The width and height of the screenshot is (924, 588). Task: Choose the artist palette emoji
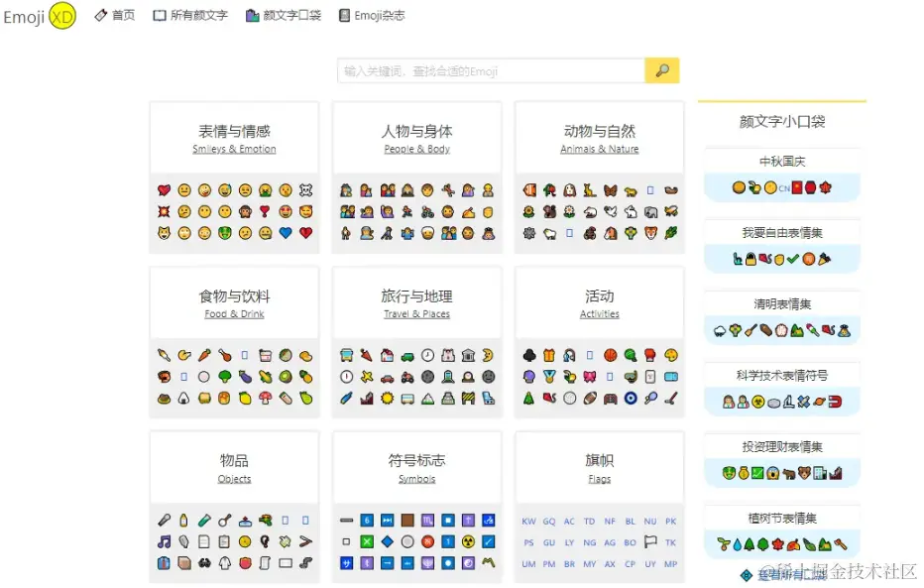670,355
